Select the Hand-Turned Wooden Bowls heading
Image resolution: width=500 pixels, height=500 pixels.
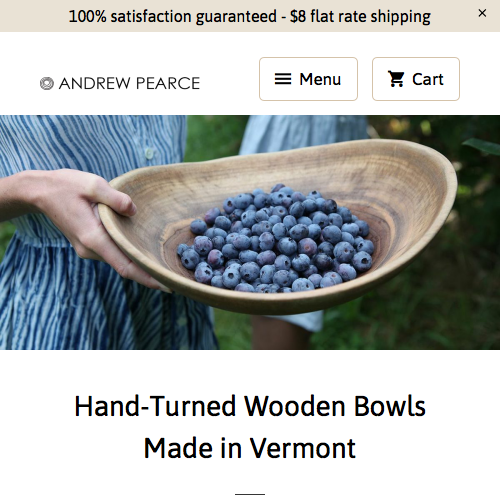[250, 406]
